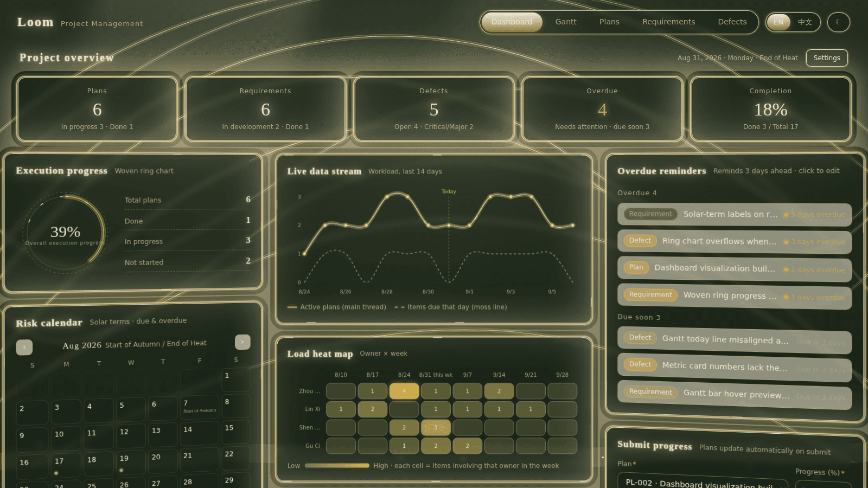The width and height of the screenshot is (868, 488).
Task: Open the Requirements summary card
Action: 265,109
